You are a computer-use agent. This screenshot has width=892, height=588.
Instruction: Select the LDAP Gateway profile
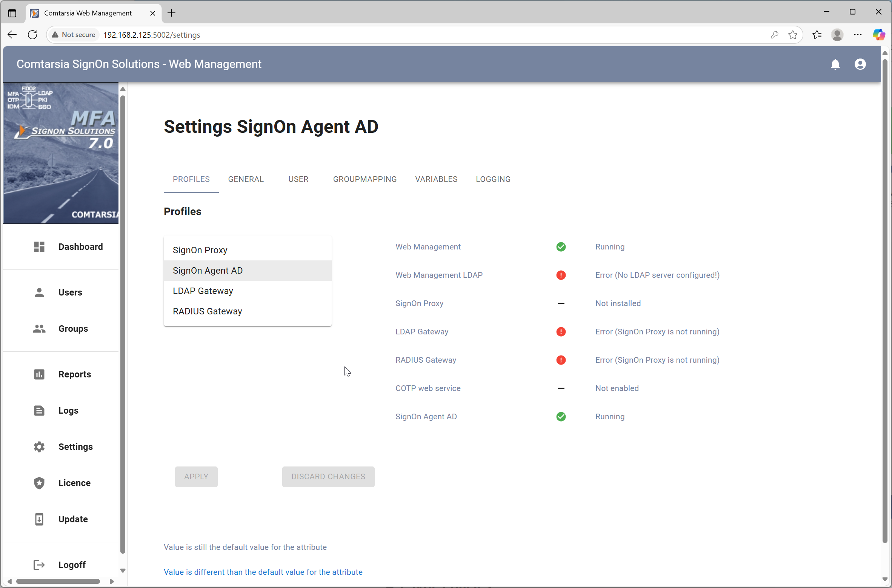203,291
